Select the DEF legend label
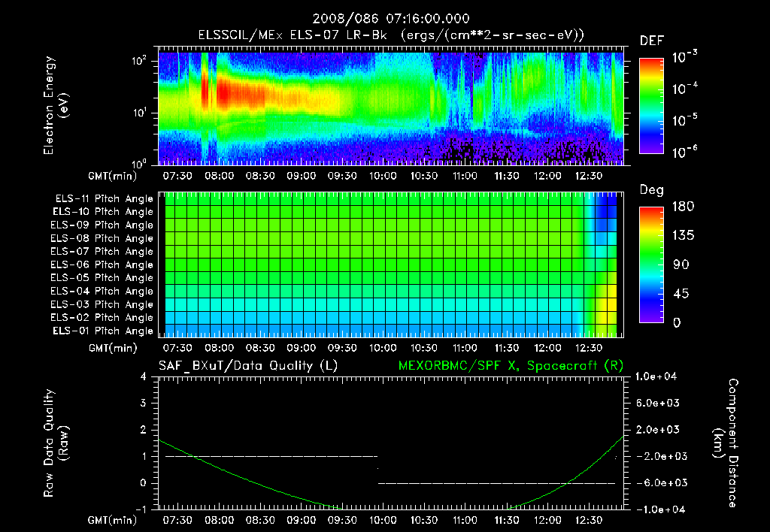Image resolution: width=770 pixels, height=532 pixels. coord(652,41)
